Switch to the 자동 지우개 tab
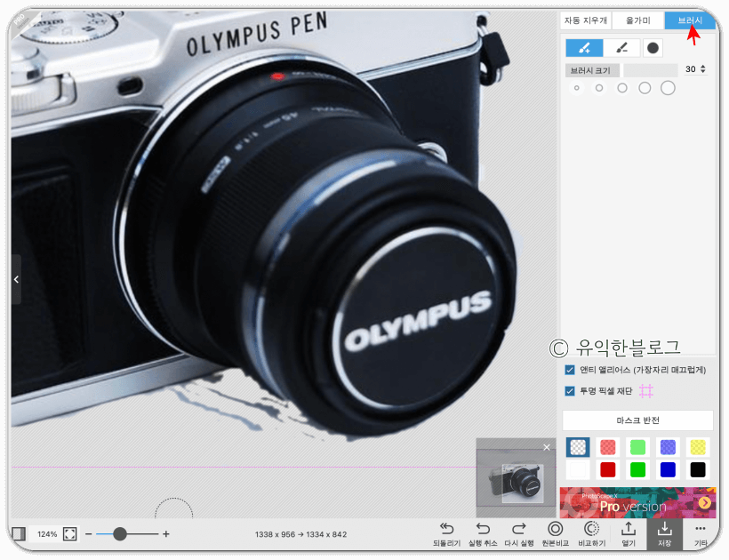This screenshot has width=729, height=560. (585, 20)
